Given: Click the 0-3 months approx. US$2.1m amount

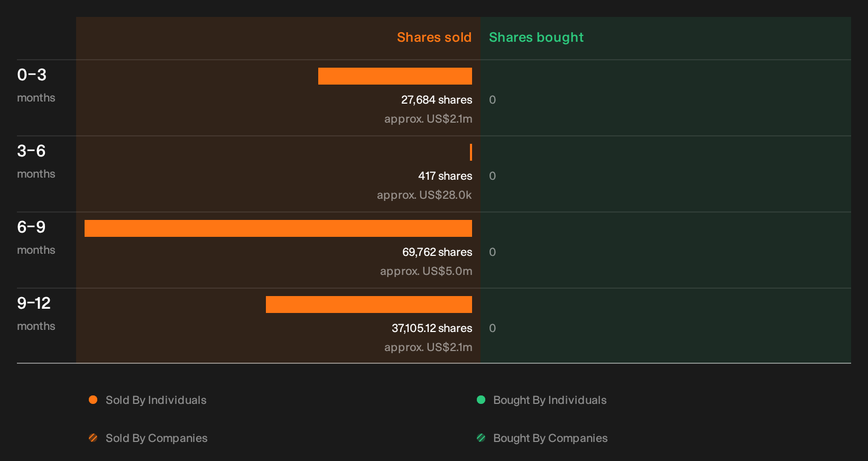Looking at the screenshot, I should 428,119.
